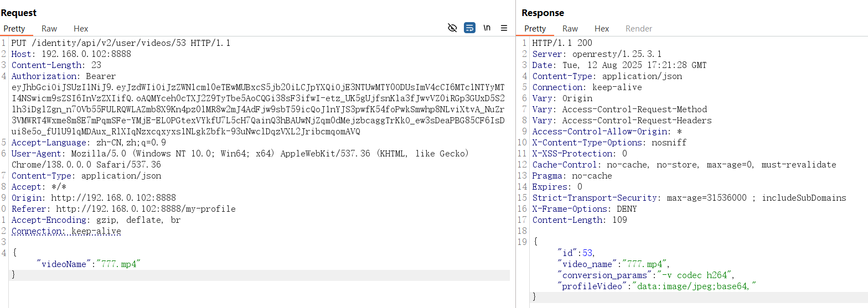Switch to Response Hex tab
Image resolution: width=868 pixels, height=308 pixels.
(x=602, y=29)
